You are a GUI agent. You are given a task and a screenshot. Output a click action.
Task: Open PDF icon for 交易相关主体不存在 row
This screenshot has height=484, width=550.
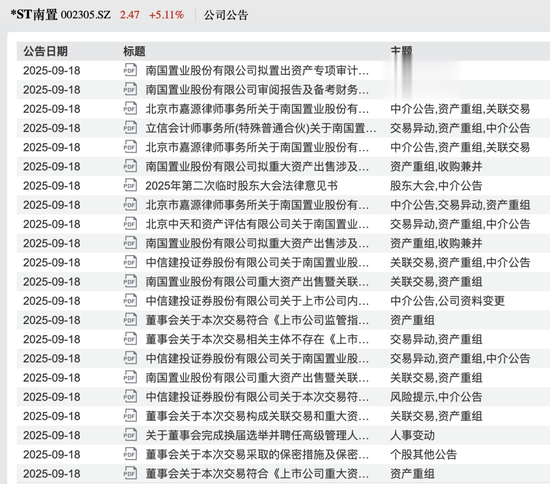[x=130, y=339]
